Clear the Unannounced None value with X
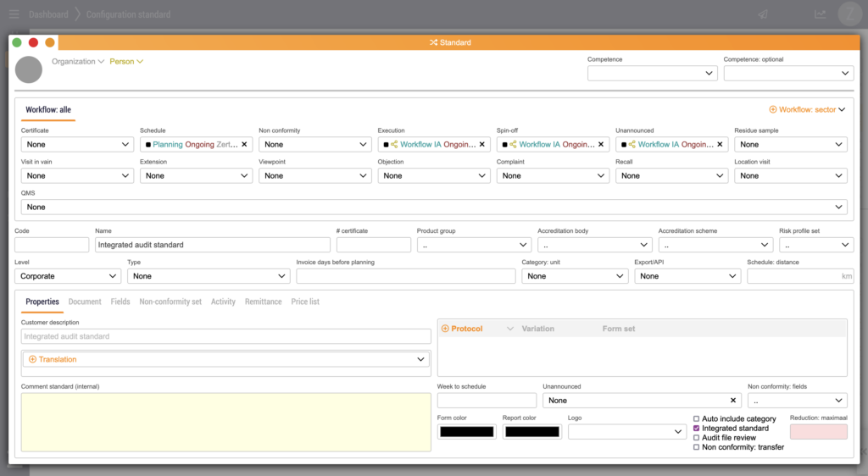This screenshot has height=476, width=868. tap(733, 401)
